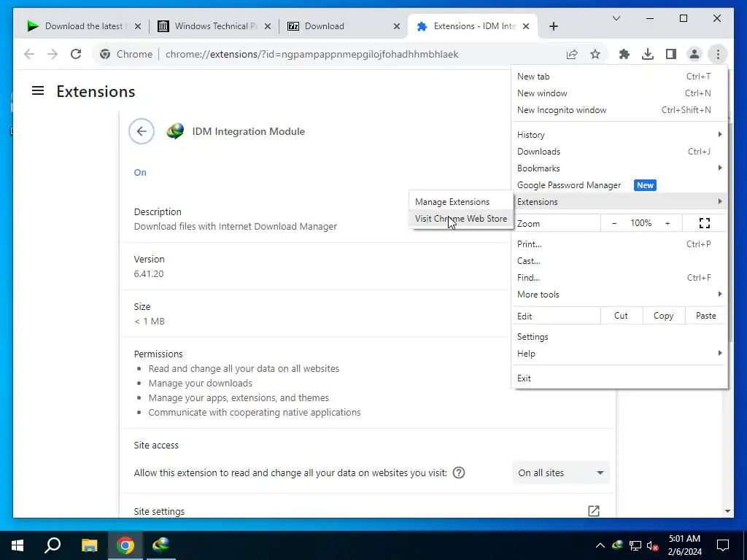The image size is (747, 560).
Task: Close the 7z Download tab
Action: tap(396, 26)
